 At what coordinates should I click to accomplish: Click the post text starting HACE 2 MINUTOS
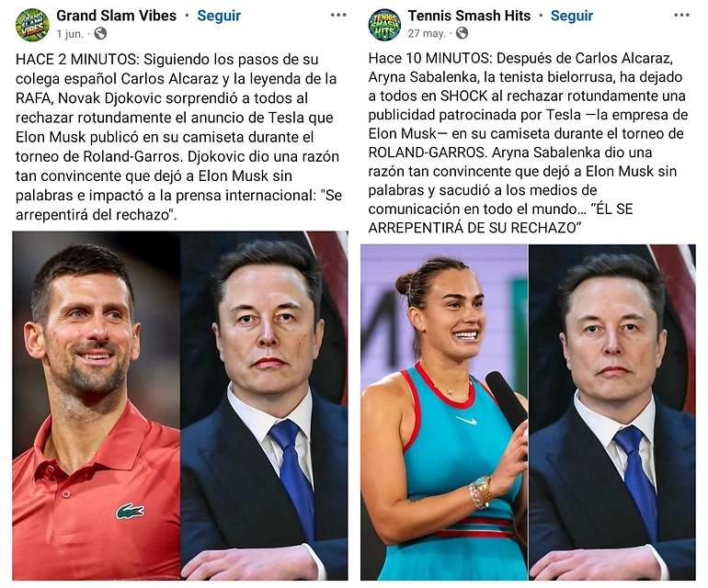tap(178, 137)
